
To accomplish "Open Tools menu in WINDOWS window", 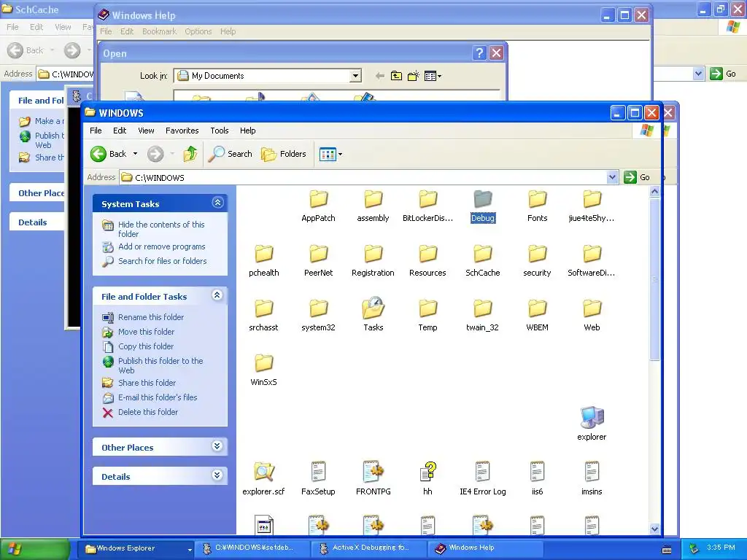I will pos(220,131).
